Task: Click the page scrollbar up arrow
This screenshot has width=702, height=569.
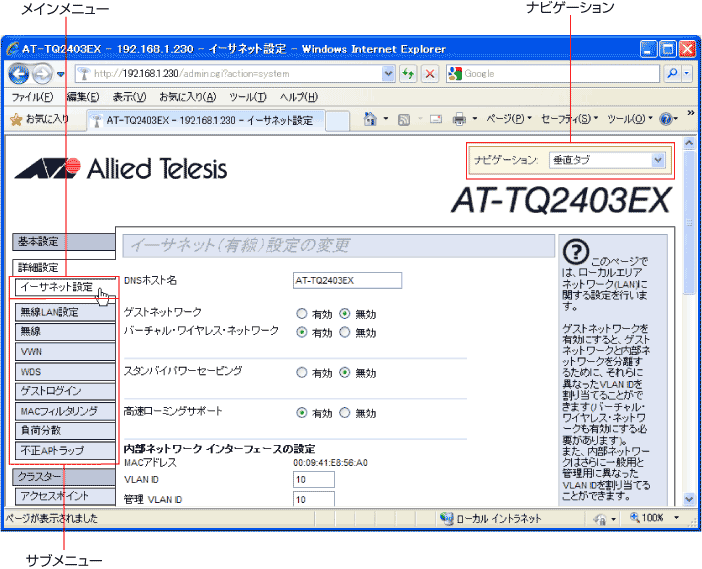Action: (689, 143)
